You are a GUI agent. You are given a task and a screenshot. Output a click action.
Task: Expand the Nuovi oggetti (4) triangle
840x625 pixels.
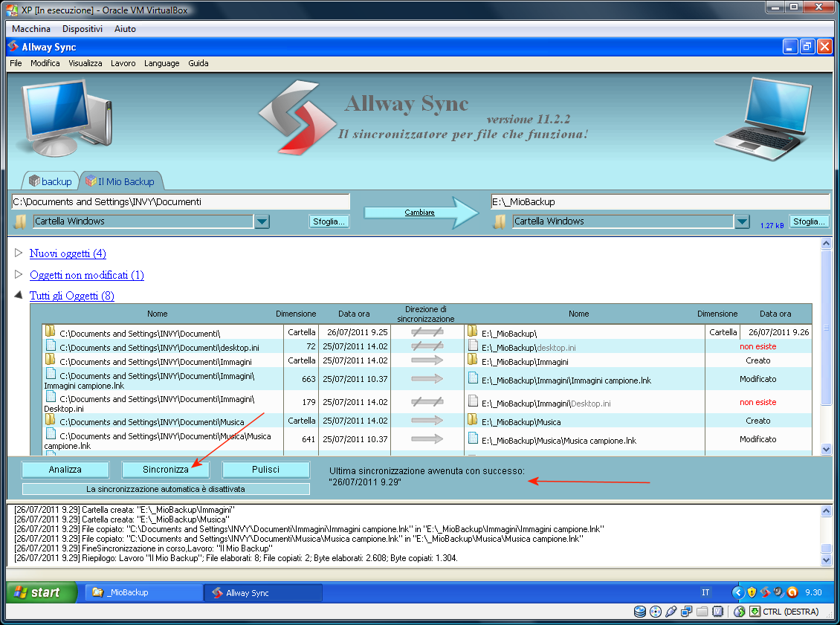[x=19, y=253]
